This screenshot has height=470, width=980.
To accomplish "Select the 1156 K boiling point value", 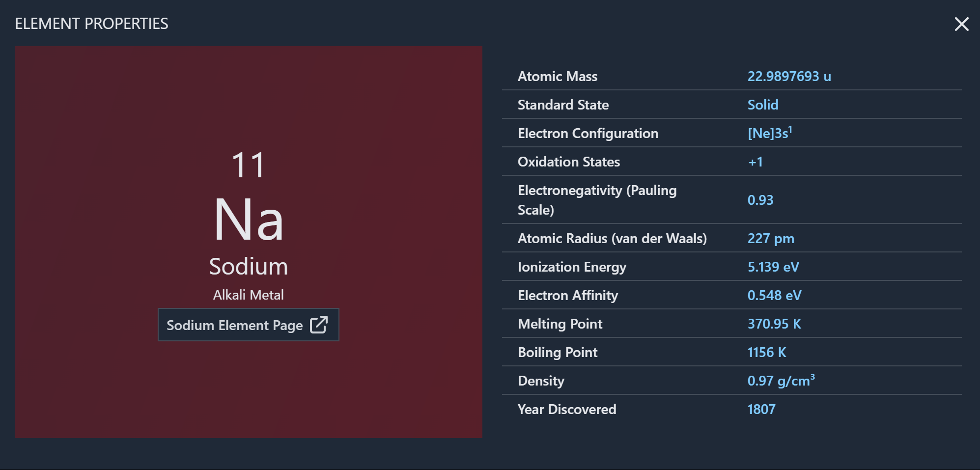I will pos(766,352).
